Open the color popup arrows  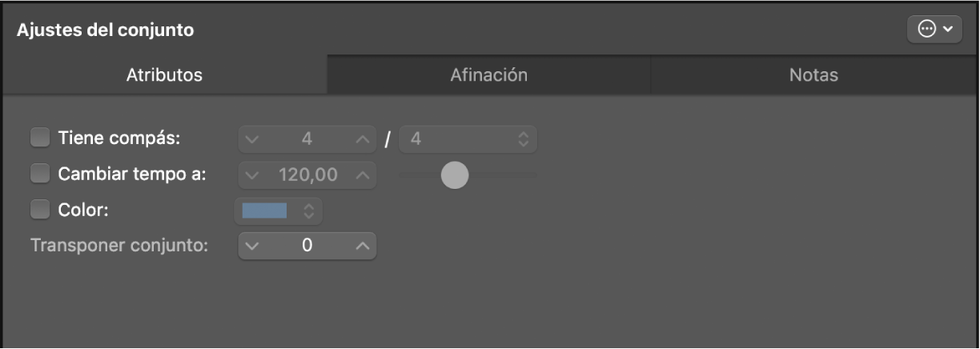(308, 211)
